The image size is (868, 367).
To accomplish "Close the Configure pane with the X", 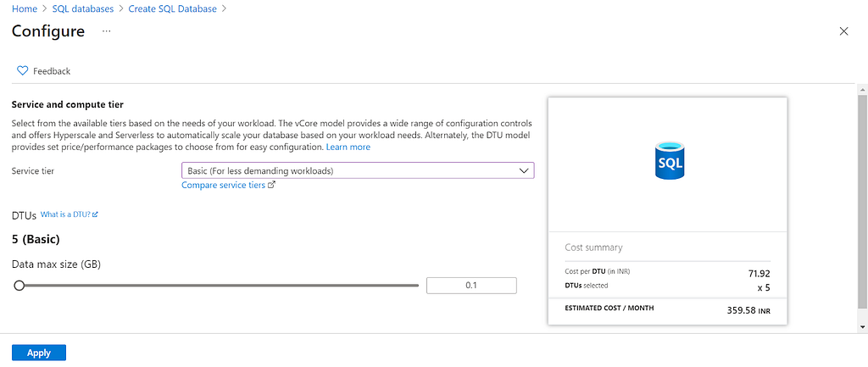I will [x=843, y=31].
